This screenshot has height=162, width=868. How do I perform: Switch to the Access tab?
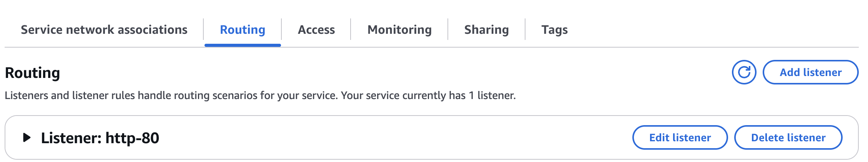pos(316,30)
